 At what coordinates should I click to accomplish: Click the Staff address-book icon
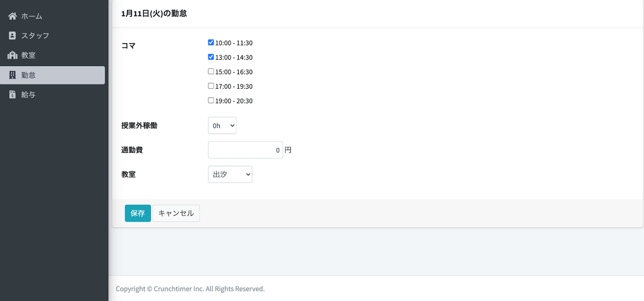click(x=13, y=36)
